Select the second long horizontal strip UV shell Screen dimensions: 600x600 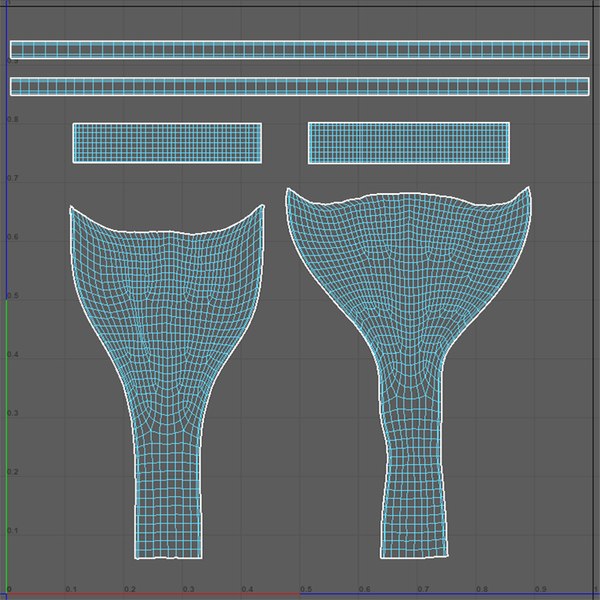pyautogui.click(x=300, y=86)
